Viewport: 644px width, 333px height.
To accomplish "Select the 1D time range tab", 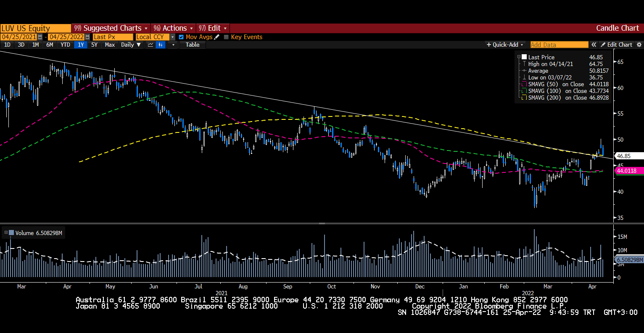I will point(7,45).
